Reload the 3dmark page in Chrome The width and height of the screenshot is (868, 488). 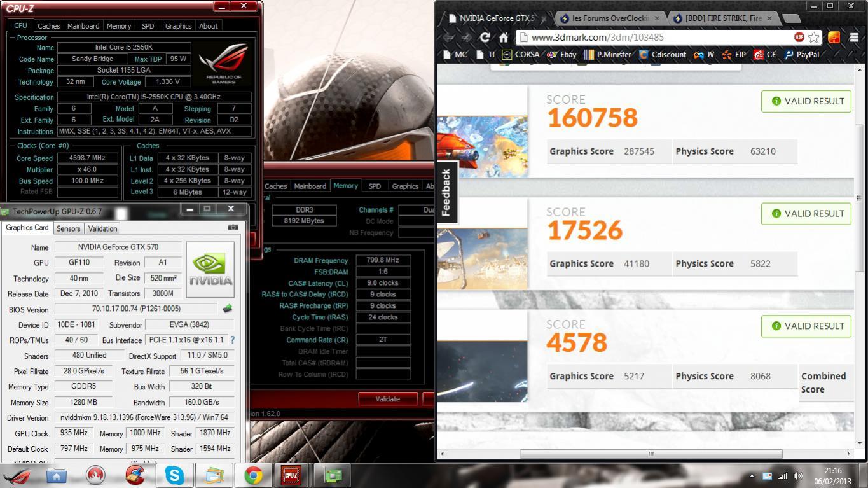click(485, 38)
